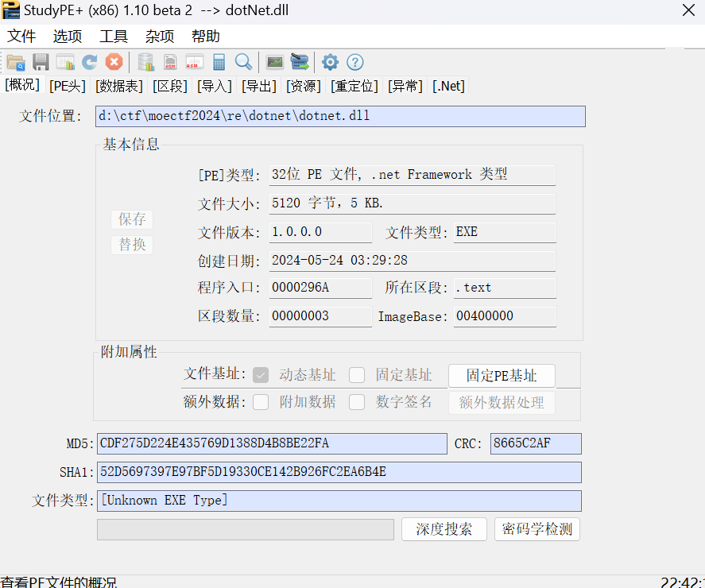Screen dimensions: 705x588
Task: Switch to the [异常] tab
Action: pos(405,85)
